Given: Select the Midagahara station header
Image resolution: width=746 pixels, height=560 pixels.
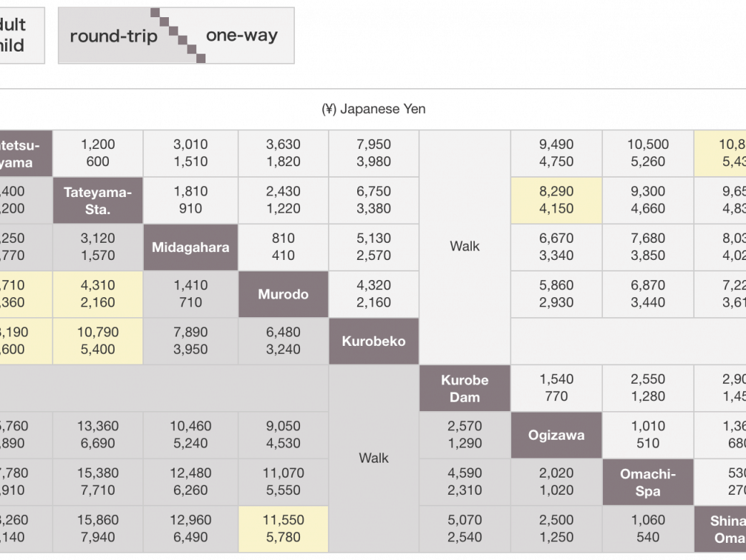Looking at the screenshot, I should pyautogui.click(x=190, y=248).
